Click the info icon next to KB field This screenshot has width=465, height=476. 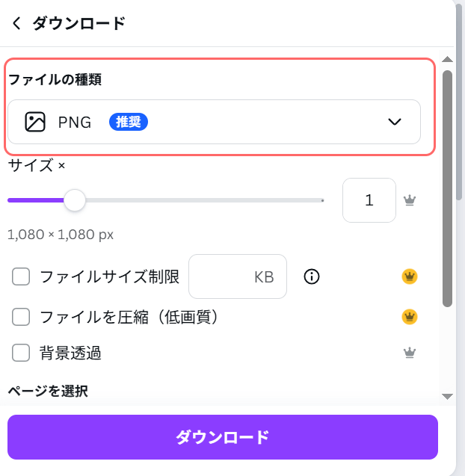click(x=312, y=277)
